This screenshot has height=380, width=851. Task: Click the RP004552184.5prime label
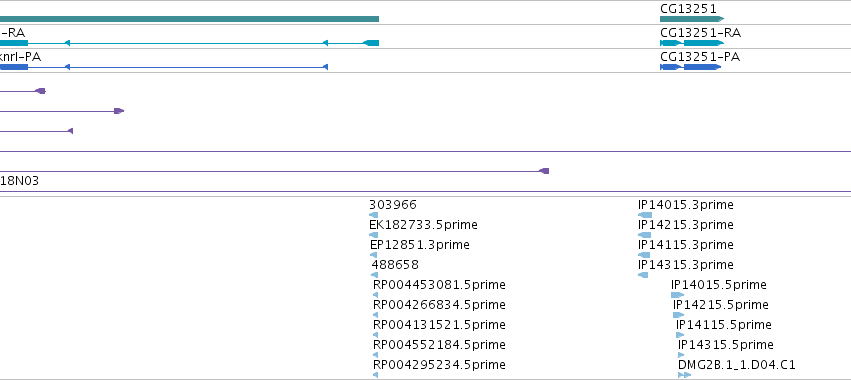pyautogui.click(x=439, y=345)
